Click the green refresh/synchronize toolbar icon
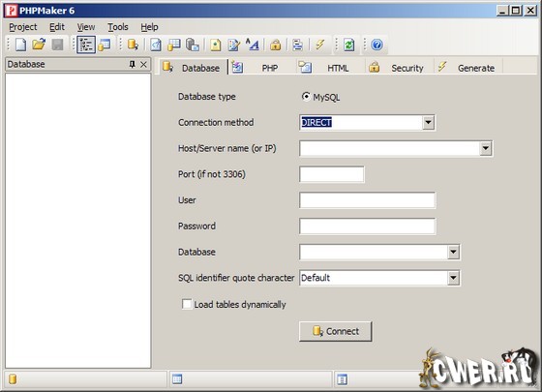Image resolution: width=542 pixels, height=392 pixels. 348,45
